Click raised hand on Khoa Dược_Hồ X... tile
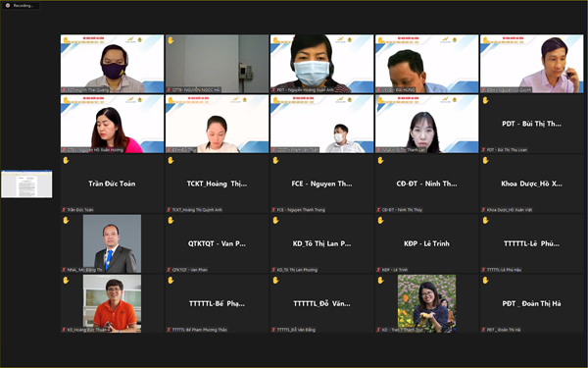 (486, 160)
